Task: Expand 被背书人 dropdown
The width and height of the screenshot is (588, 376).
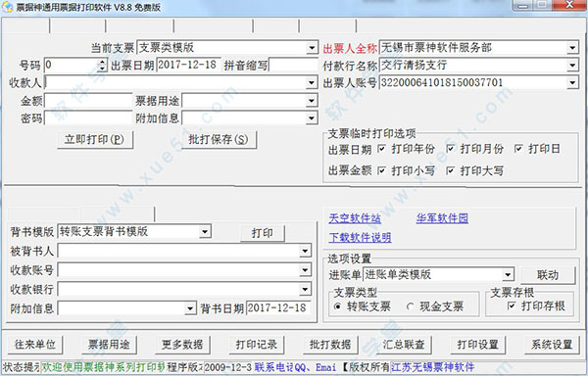Action: coord(305,251)
